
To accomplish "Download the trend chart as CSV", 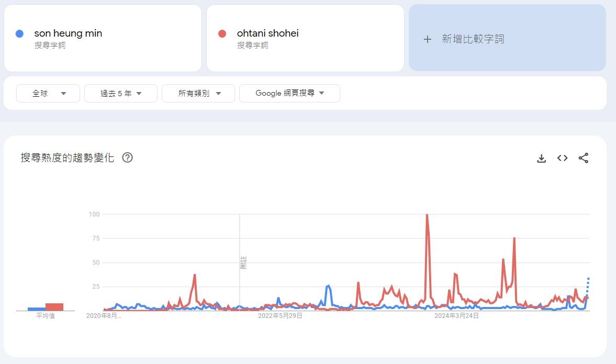I will [542, 158].
